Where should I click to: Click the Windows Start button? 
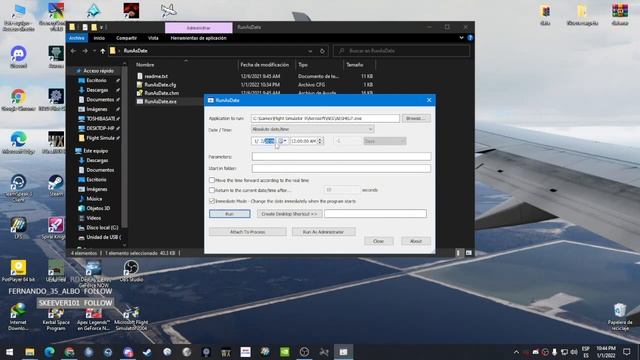9,352
